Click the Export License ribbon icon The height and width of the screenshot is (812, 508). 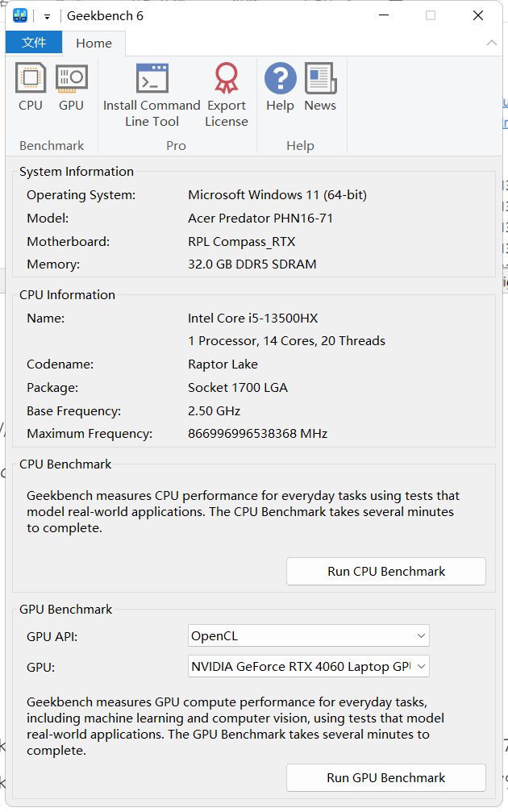pos(227,95)
